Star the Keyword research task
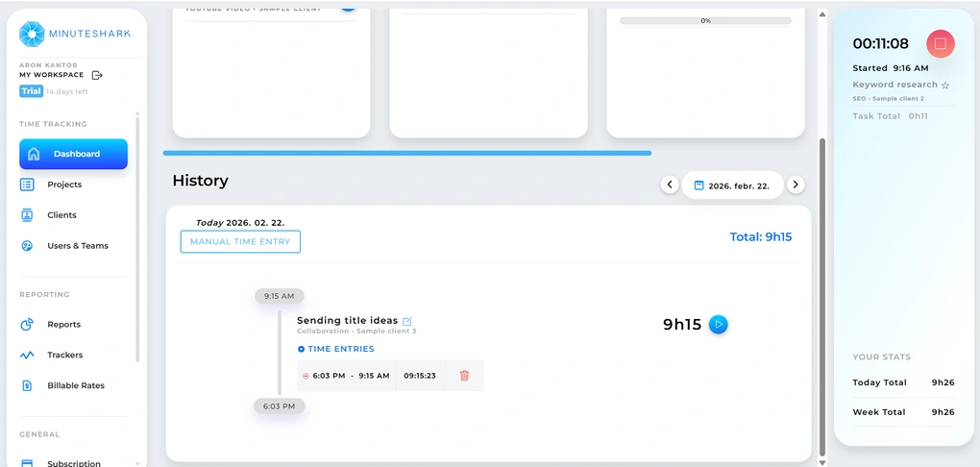Image resolution: width=980 pixels, height=467 pixels. pos(945,86)
